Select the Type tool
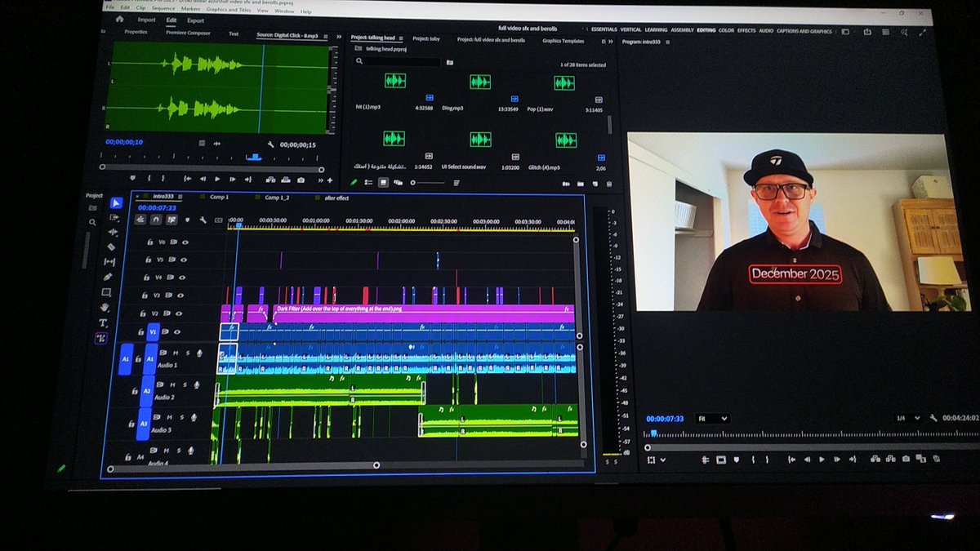Viewport: 980px width, 551px height. tap(103, 323)
